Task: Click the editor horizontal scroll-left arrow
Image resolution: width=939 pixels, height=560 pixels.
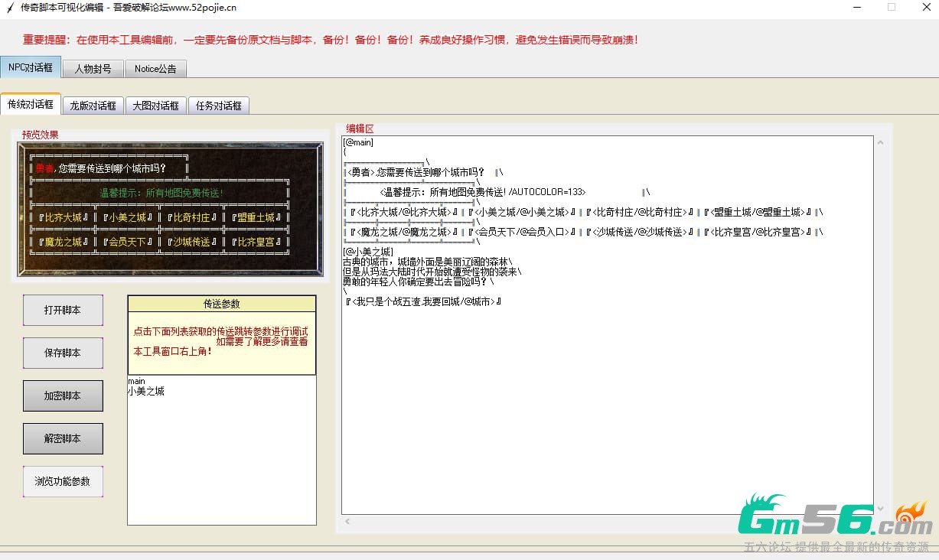Action: (x=348, y=522)
